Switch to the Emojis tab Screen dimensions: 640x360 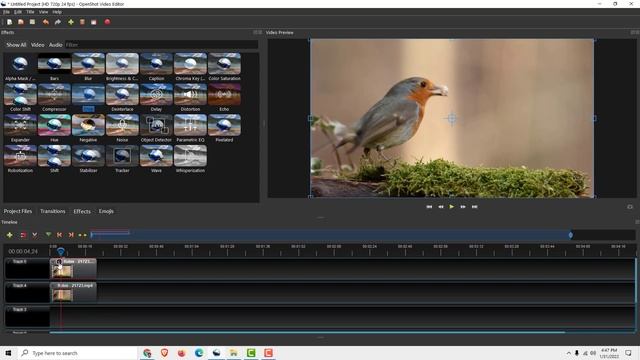coord(106,211)
